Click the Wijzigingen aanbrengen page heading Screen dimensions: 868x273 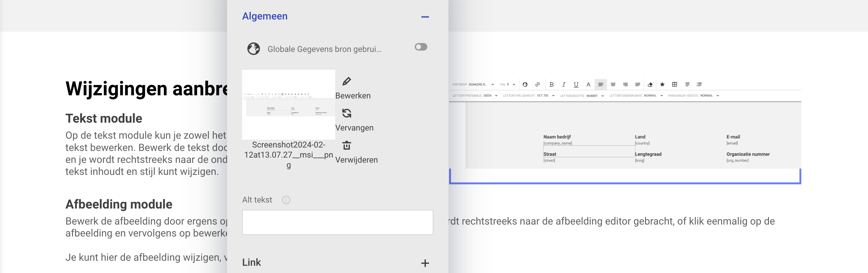(146, 89)
